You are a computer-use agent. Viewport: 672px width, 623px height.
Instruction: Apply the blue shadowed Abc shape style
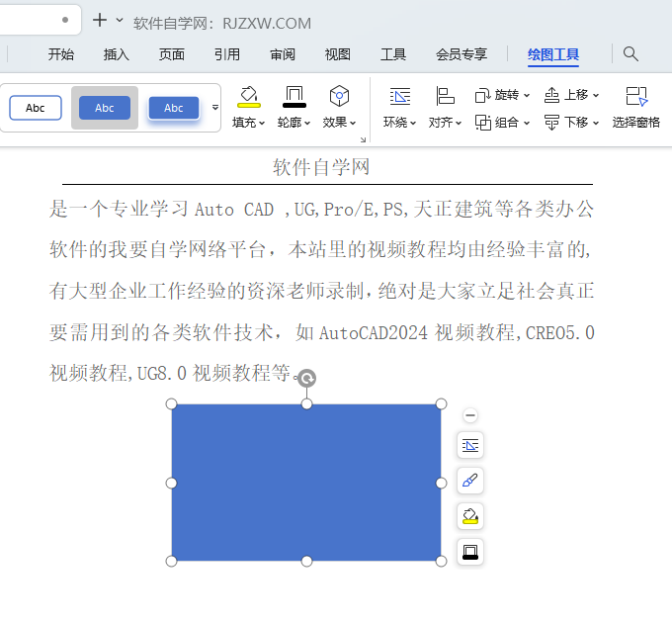tap(174, 108)
